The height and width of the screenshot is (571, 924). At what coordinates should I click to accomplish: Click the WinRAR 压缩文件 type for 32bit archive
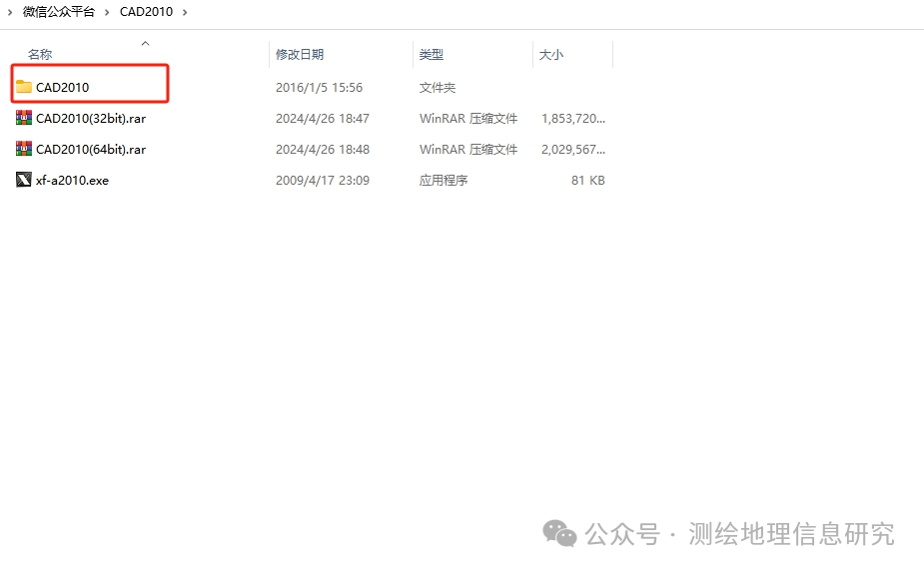pyautogui.click(x=468, y=119)
